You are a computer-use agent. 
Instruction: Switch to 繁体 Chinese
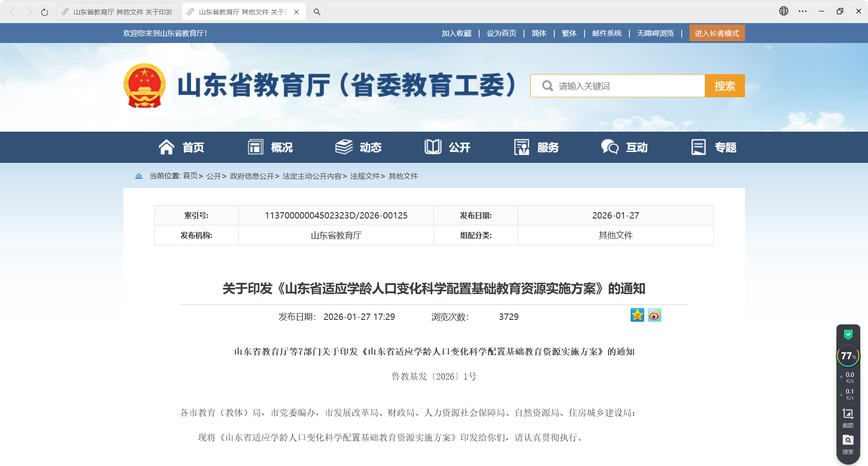tap(569, 33)
